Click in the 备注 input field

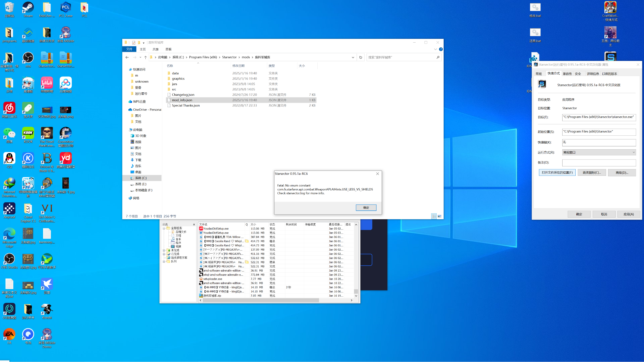(599, 163)
